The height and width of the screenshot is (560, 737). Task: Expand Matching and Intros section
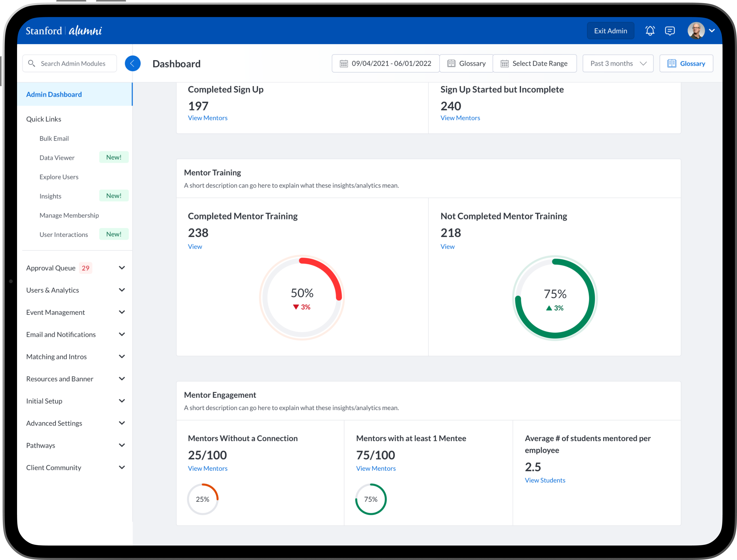coord(122,356)
